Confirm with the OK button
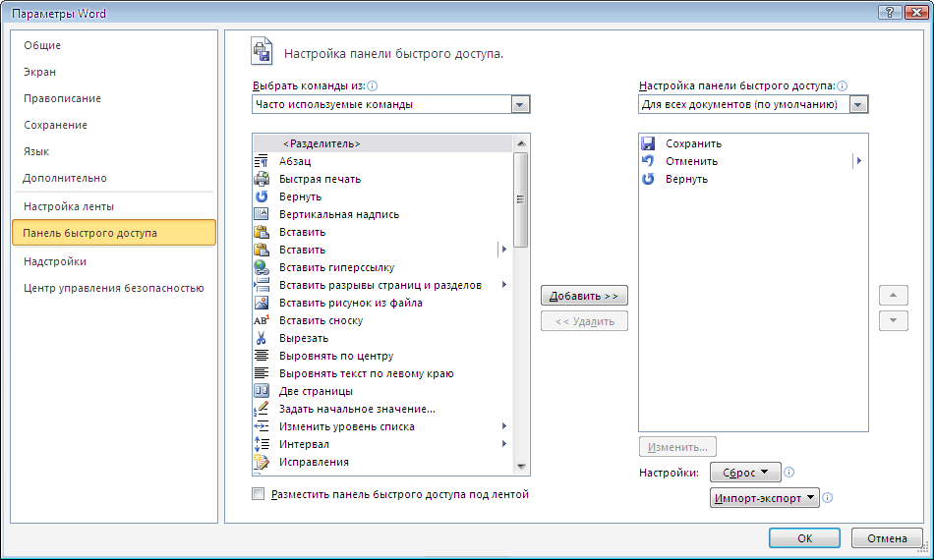Image resolution: width=934 pixels, height=560 pixels. pos(805,538)
